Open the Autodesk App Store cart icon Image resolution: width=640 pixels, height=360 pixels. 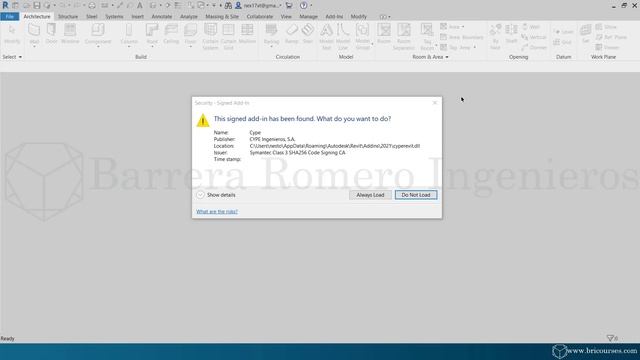coord(289,5)
